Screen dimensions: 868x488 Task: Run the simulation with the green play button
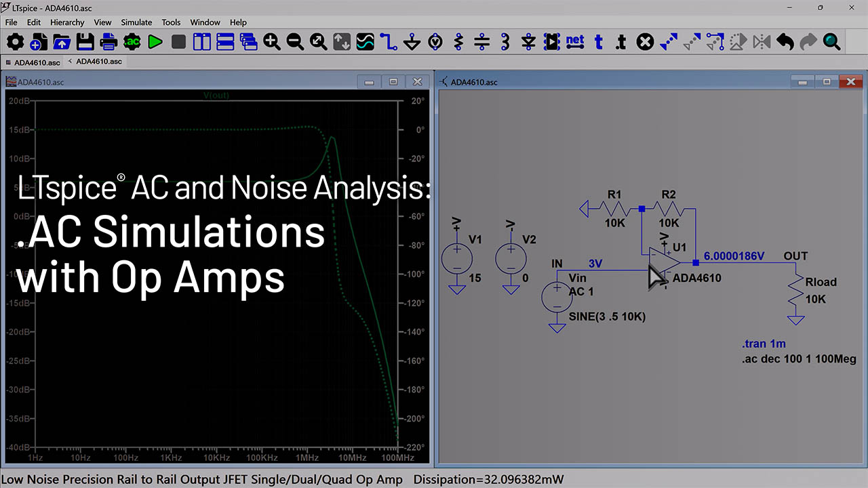tap(155, 42)
